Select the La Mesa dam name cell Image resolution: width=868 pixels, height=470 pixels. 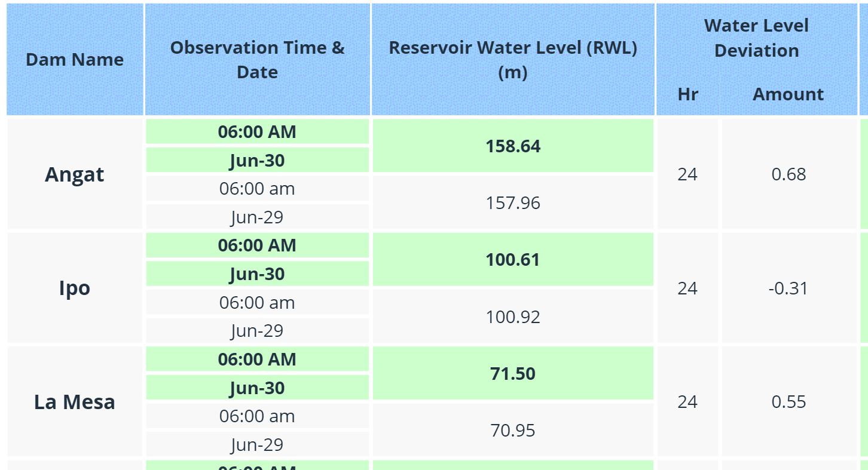(75, 402)
